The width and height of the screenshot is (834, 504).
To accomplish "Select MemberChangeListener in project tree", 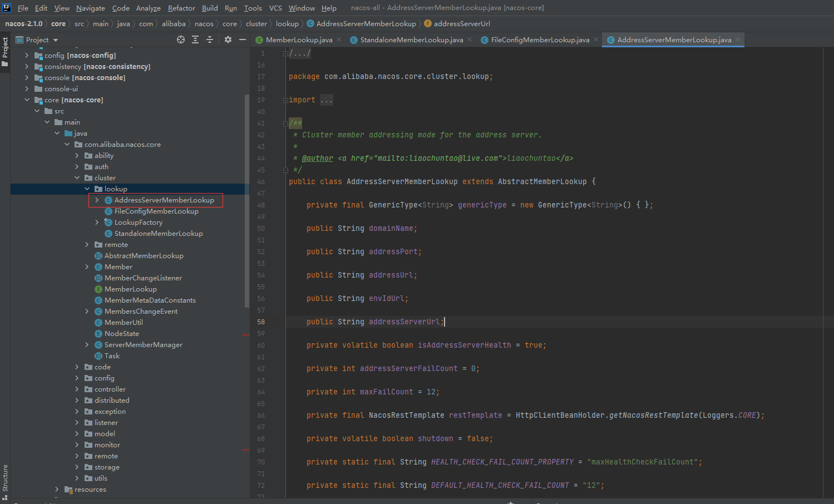I will pyautogui.click(x=143, y=278).
